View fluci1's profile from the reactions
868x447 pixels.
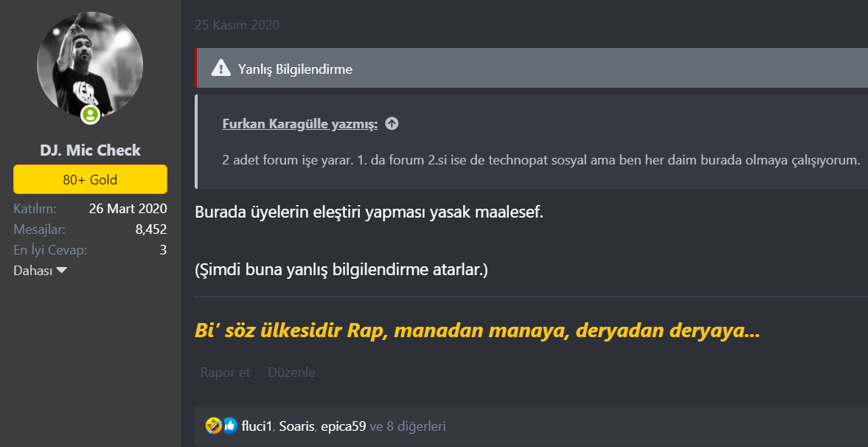[257, 426]
